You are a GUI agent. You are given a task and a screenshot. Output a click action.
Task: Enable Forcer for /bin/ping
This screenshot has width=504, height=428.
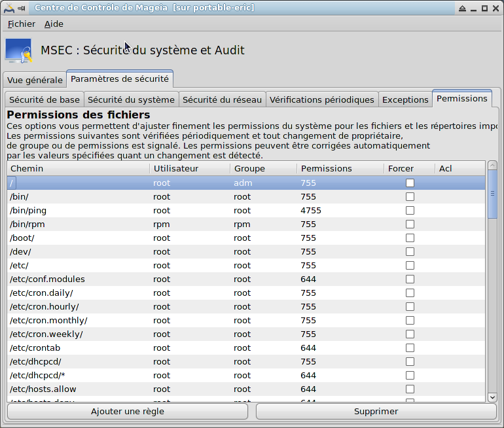click(410, 211)
